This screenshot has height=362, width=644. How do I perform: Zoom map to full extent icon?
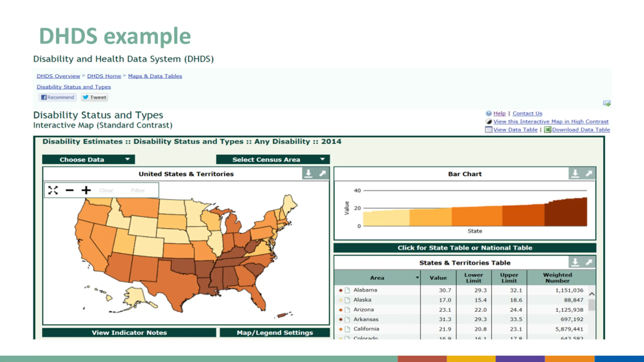53,190
